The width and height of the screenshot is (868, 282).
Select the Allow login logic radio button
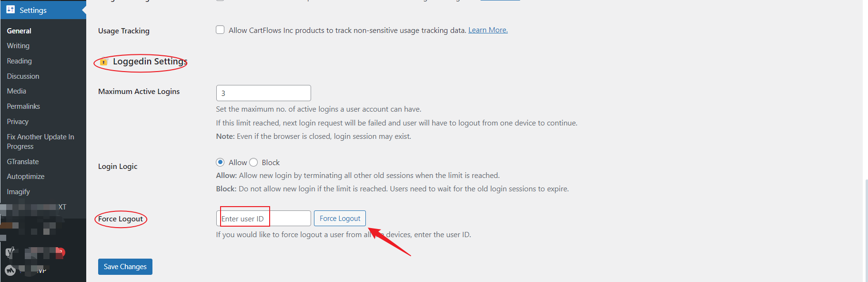pyautogui.click(x=220, y=162)
